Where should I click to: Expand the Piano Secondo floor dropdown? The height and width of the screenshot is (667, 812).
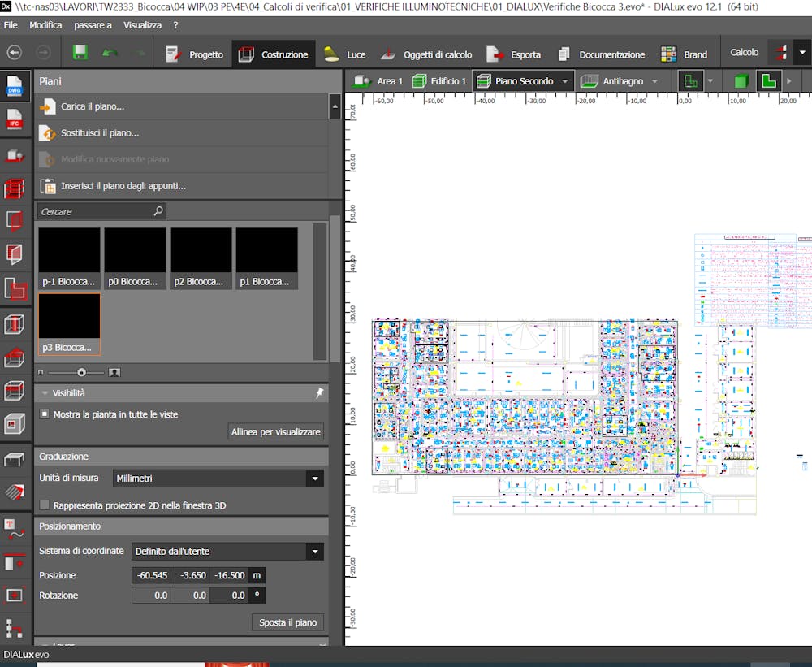click(x=565, y=81)
